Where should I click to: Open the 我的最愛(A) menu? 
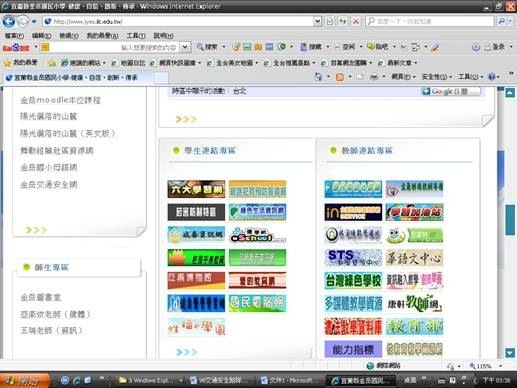(102, 35)
